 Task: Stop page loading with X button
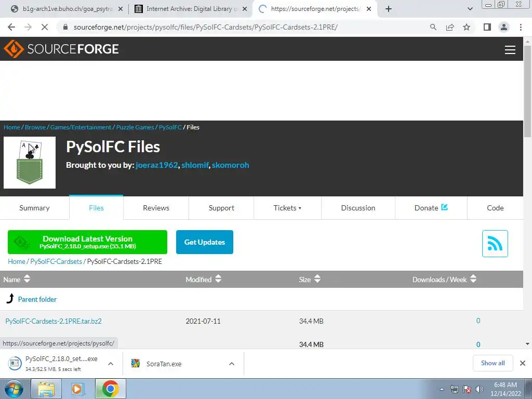[45, 27]
